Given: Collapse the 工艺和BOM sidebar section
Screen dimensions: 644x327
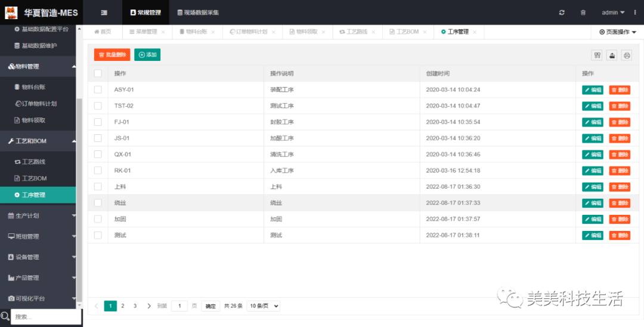Looking at the screenshot, I should (38, 141).
